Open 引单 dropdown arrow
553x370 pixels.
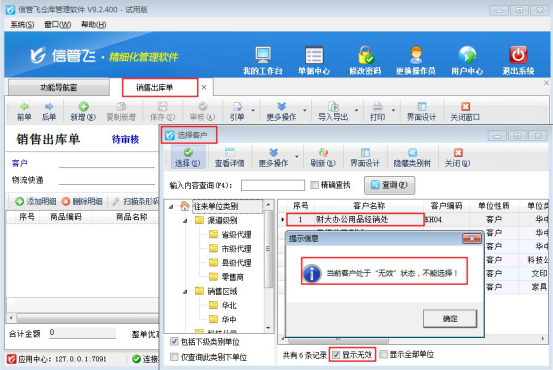tap(253, 111)
